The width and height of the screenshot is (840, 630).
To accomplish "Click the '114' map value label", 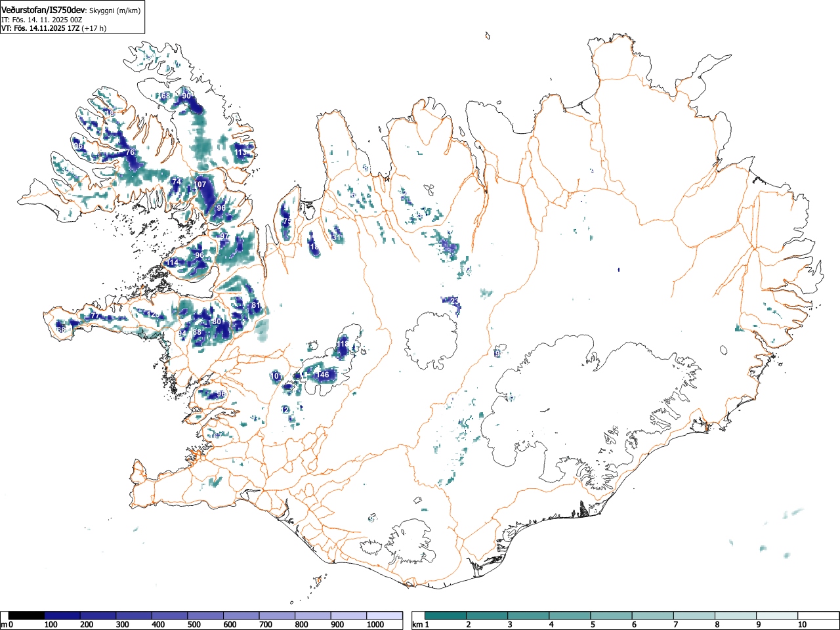I will [x=172, y=262].
